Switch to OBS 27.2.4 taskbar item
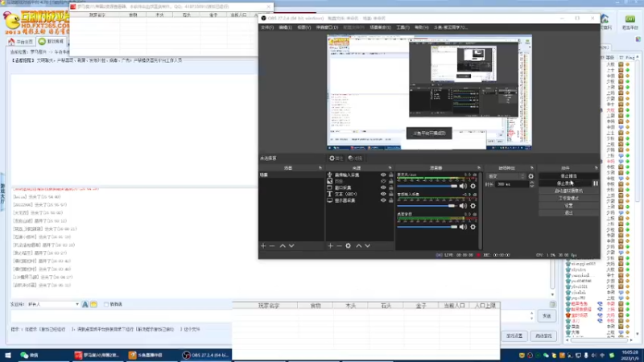The image size is (644, 362). (x=205, y=356)
